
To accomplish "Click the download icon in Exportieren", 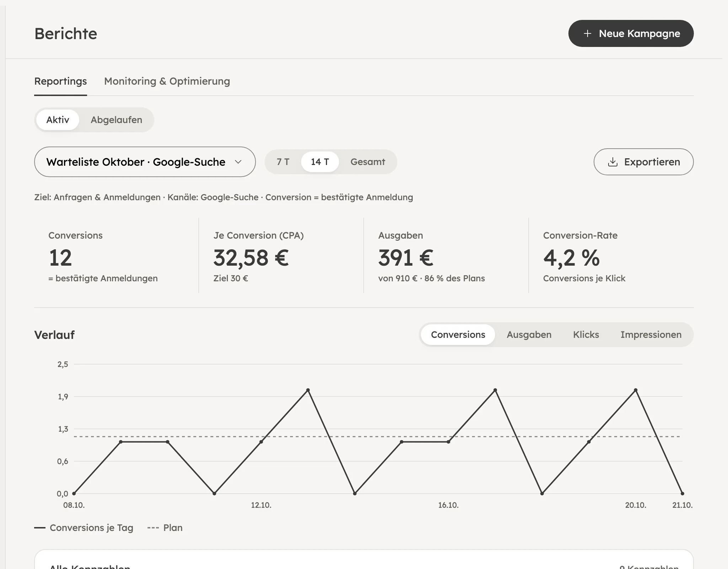I will pos(612,162).
